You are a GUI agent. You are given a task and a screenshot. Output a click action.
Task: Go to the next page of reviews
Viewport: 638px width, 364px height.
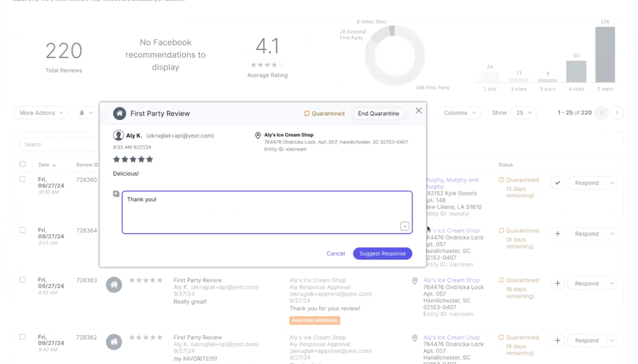pos(617,113)
